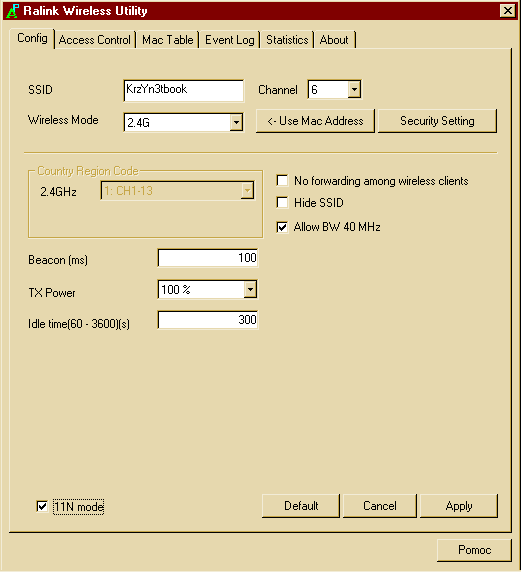Open the Statistics tab
Viewport: 521px width, 572px height.
287,40
